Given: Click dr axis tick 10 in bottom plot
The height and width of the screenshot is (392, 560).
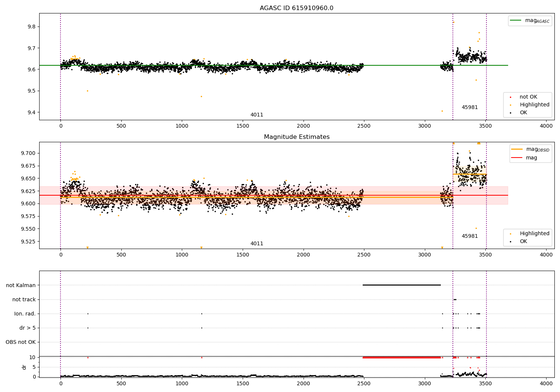Looking at the screenshot, I should coord(32,358).
